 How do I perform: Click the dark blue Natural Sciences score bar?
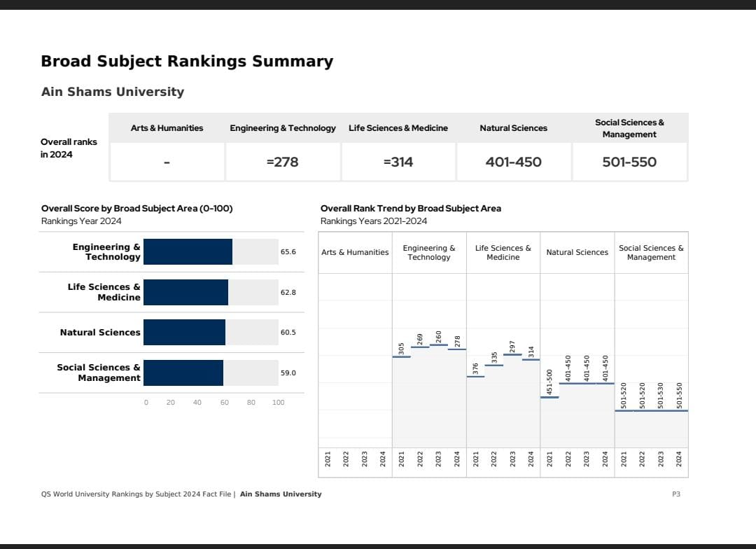184,332
